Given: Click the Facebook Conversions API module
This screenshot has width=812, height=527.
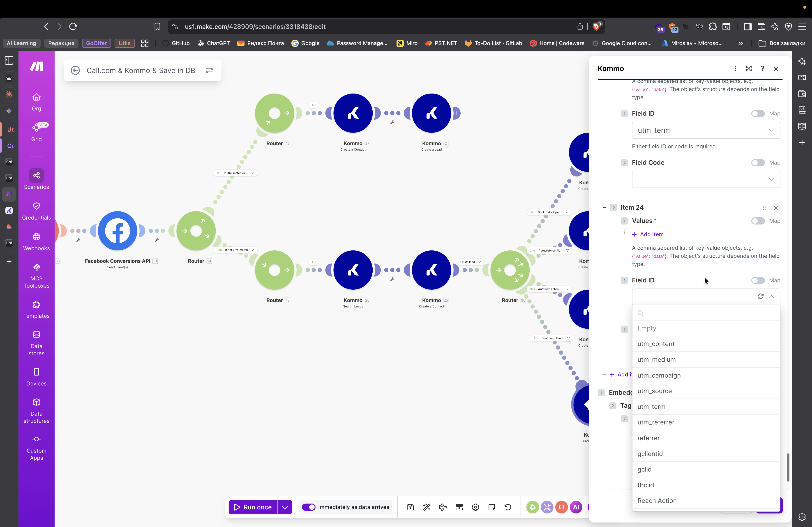Looking at the screenshot, I should [117, 231].
